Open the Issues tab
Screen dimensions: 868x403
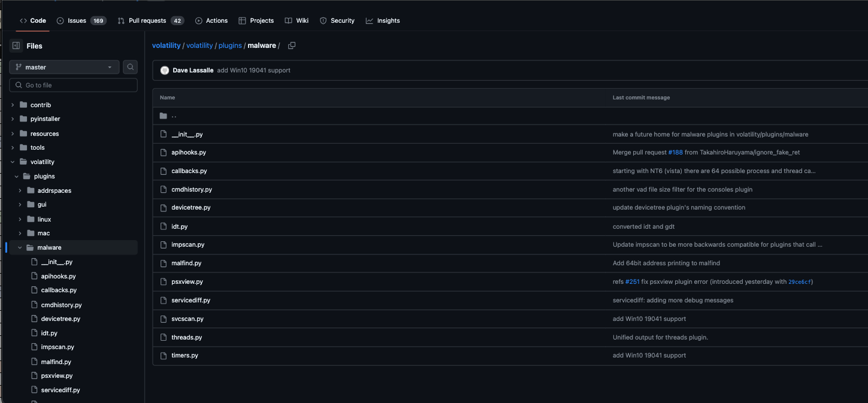77,20
